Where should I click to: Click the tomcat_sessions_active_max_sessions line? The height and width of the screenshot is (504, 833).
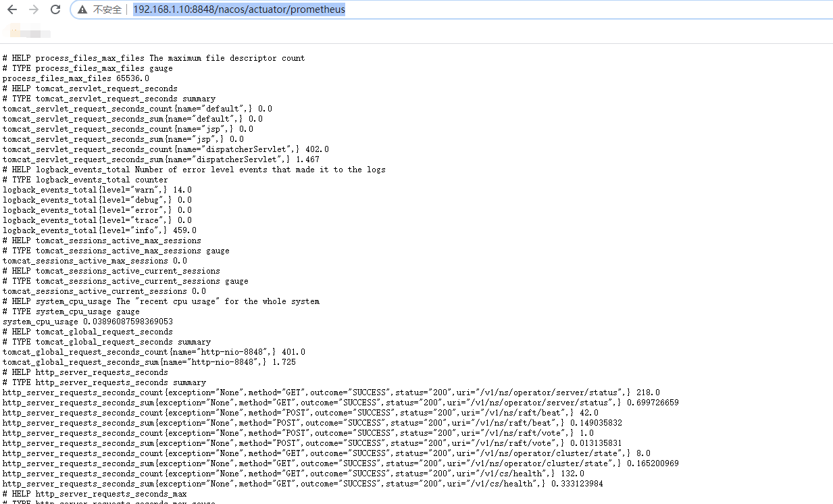[x=92, y=260]
